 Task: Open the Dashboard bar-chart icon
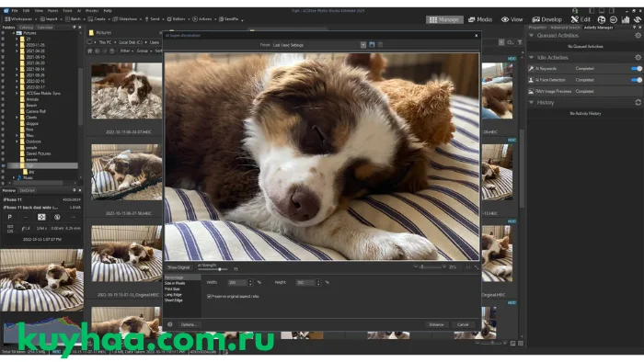pos(625,19)
